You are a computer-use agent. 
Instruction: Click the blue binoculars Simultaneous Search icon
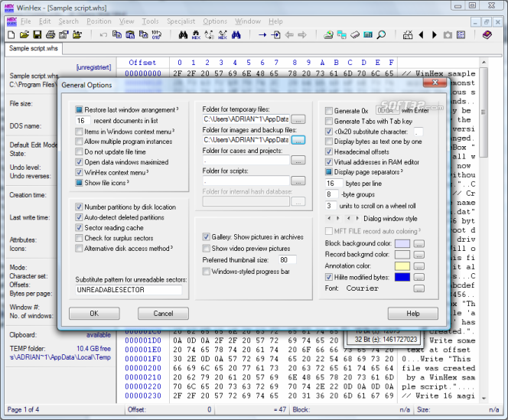tap(236, 34)
